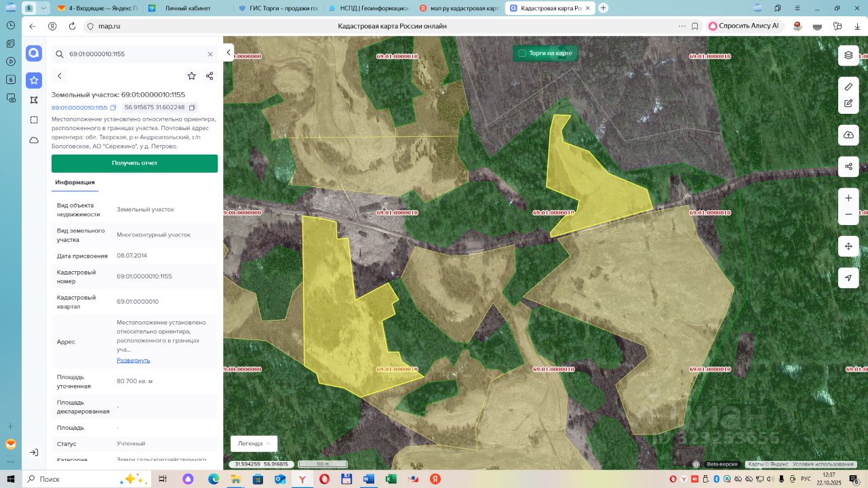Collapse the left information sidebar

229,52
